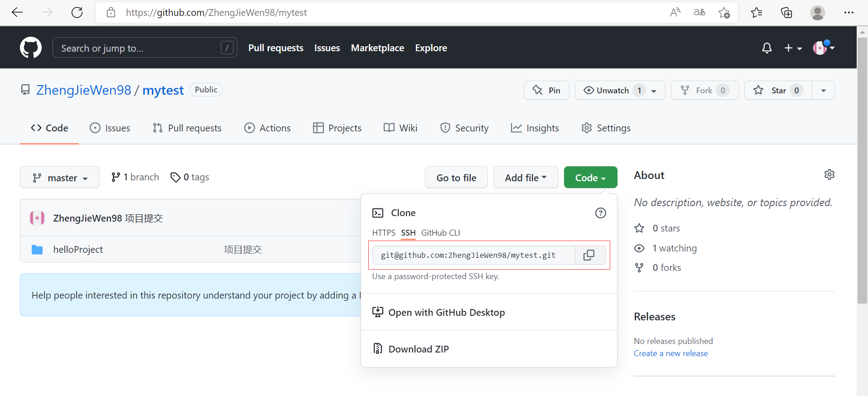Expand the Unwatch dropdown arrow
868x396 pixels.
point(654,91)
